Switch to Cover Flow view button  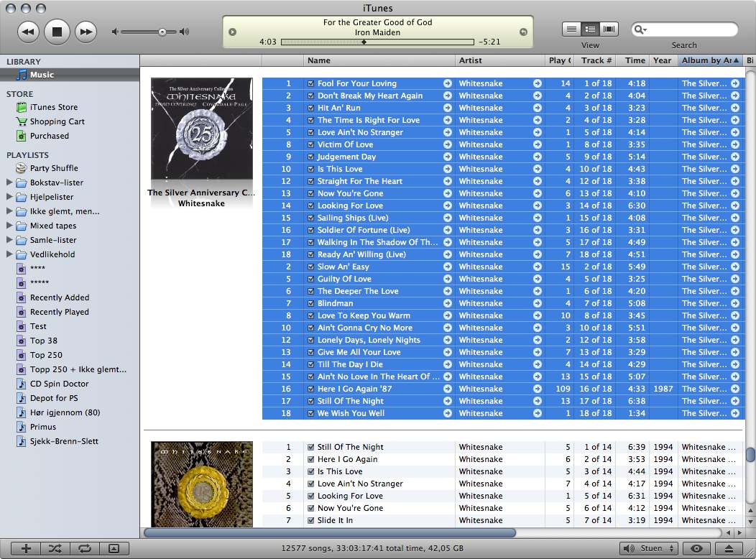tap(609, 29)
